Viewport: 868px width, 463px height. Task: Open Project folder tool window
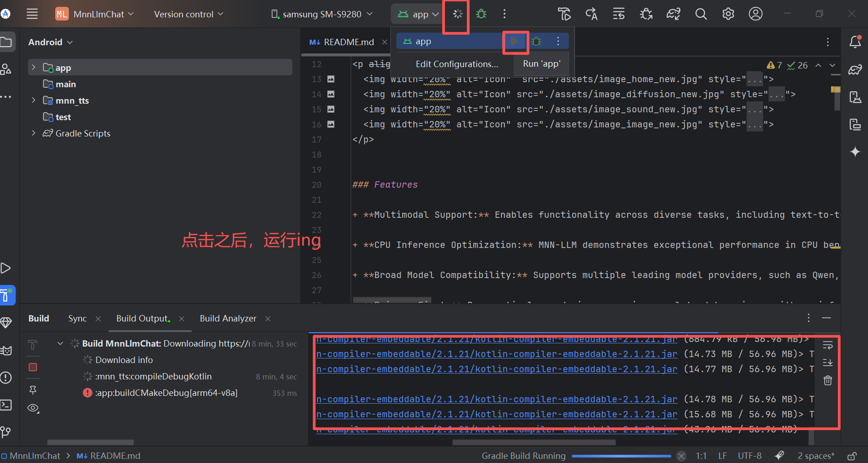pos(6,42)
